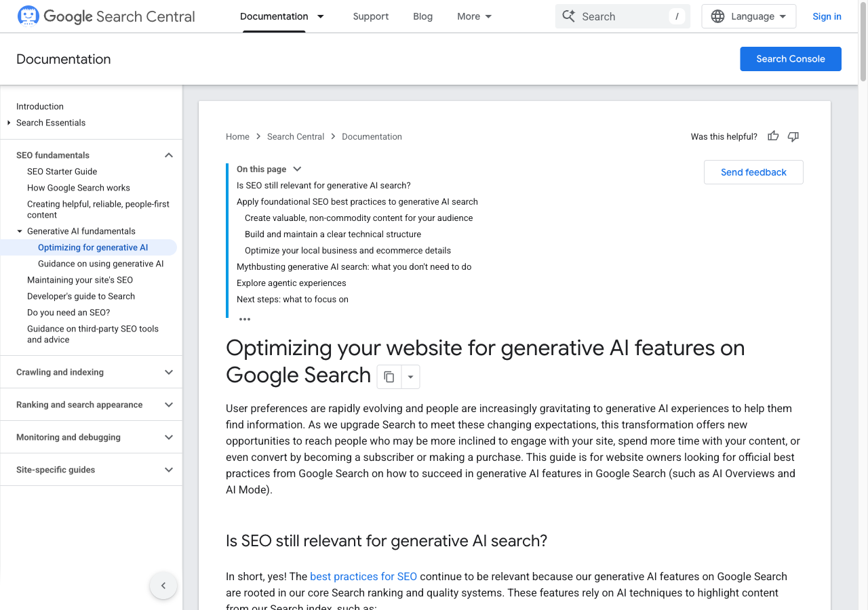Expand the Search Essentials tree item
Image resolution: width=868 pixels, height=610 pixels.
point(9,123)
